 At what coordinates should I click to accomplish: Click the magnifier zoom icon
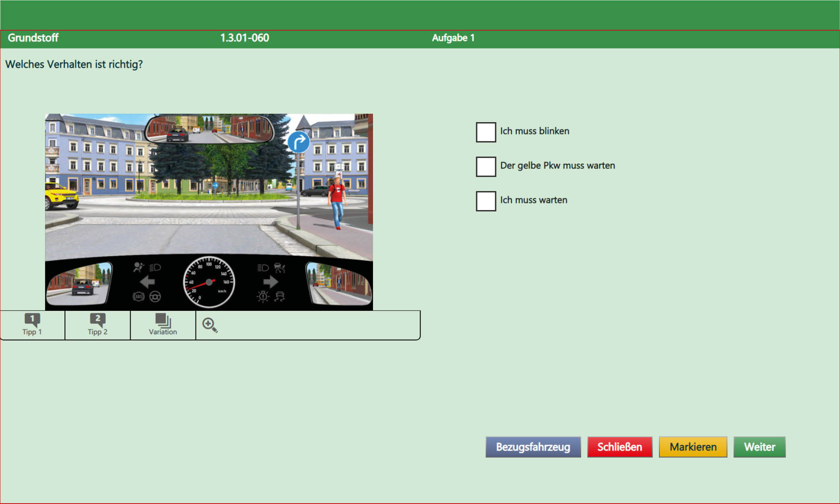pyautogui.click(x=210, y=325)
